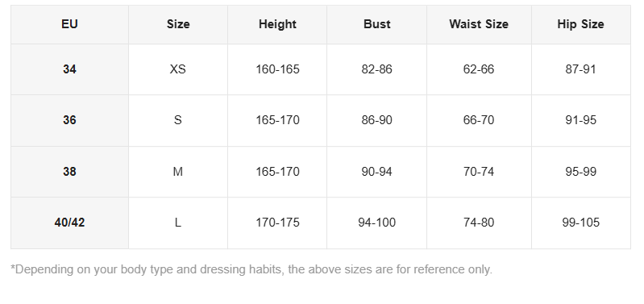Click the reference-only disclaimer text
The image size is (644, 304).
(251, 269)
